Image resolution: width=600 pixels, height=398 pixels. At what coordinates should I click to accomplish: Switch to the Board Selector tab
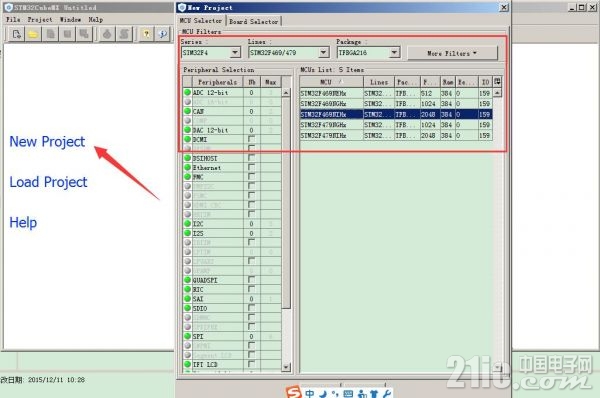tap(254, 21)
